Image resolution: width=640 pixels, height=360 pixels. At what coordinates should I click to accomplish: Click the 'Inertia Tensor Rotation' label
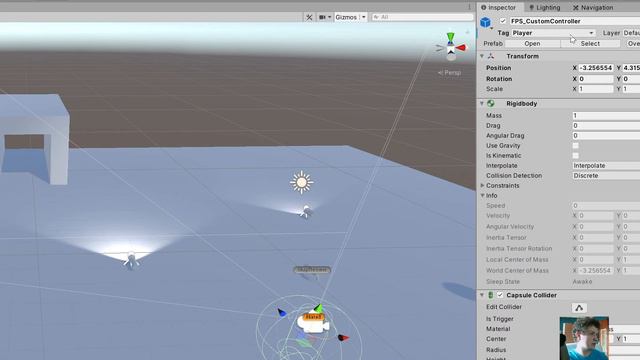519,249
